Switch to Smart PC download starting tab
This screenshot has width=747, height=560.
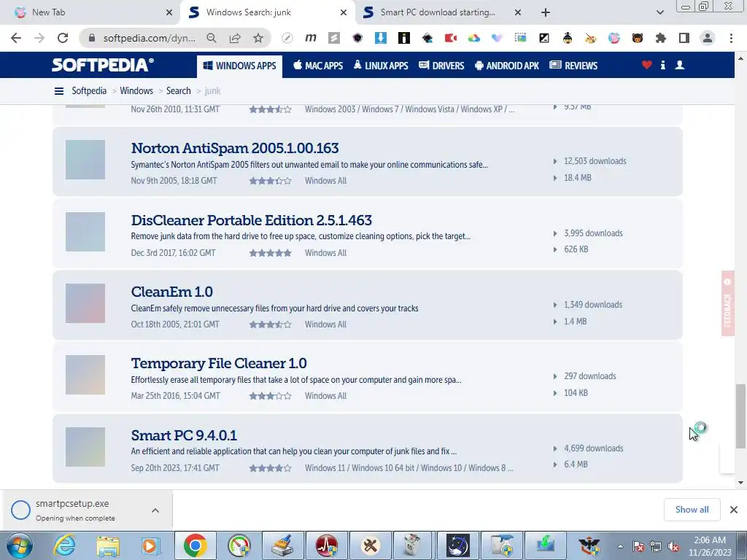441,12
